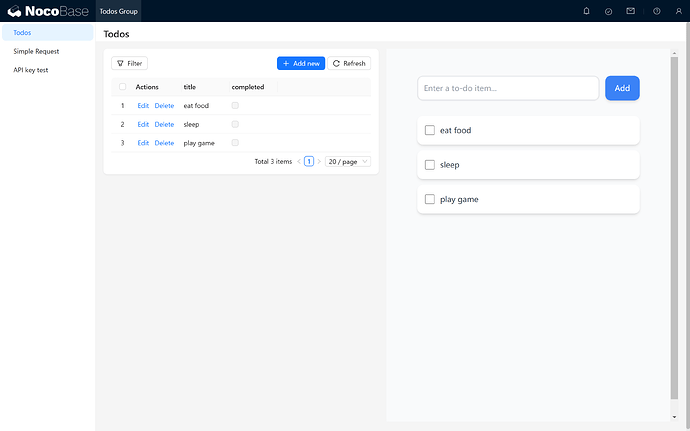Viewport: 690px width, 431px height.
Task: Open the workflow tasks check icon
Action: pos(608,11)
